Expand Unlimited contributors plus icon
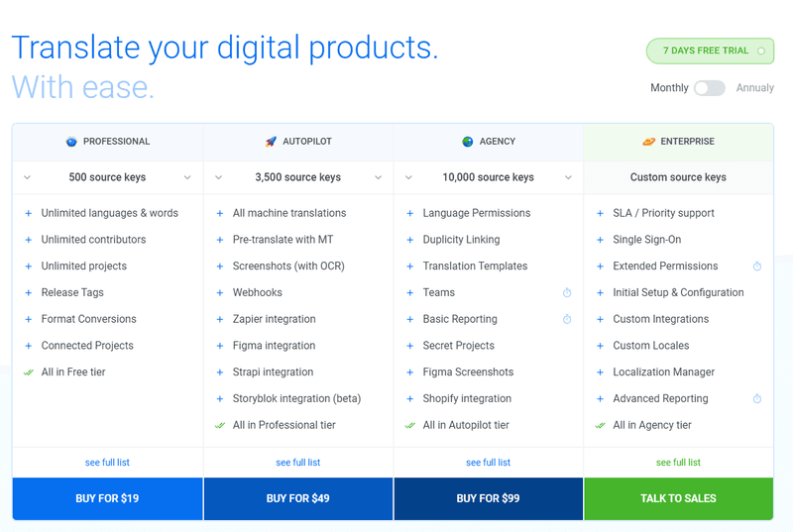This screenshot has height=532, width=793. [29, 240]
